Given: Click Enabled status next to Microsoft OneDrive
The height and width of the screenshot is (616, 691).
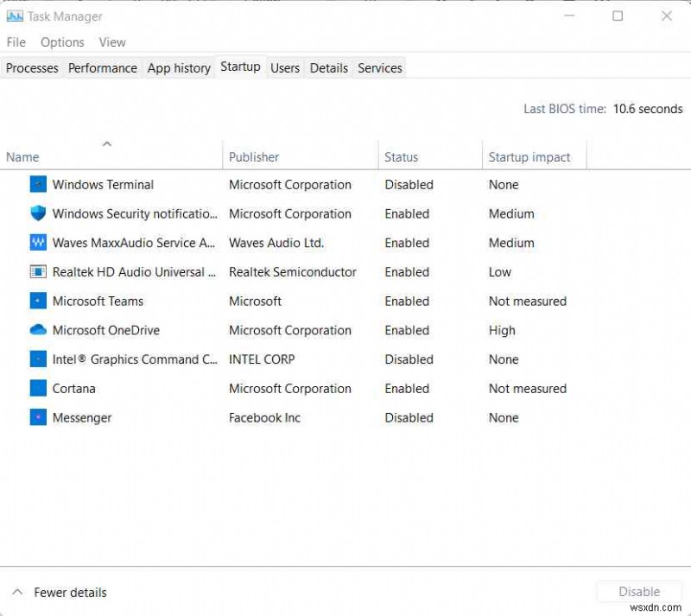Looking at the screenshot, I should pyautogui.click(x=407, y=330).
